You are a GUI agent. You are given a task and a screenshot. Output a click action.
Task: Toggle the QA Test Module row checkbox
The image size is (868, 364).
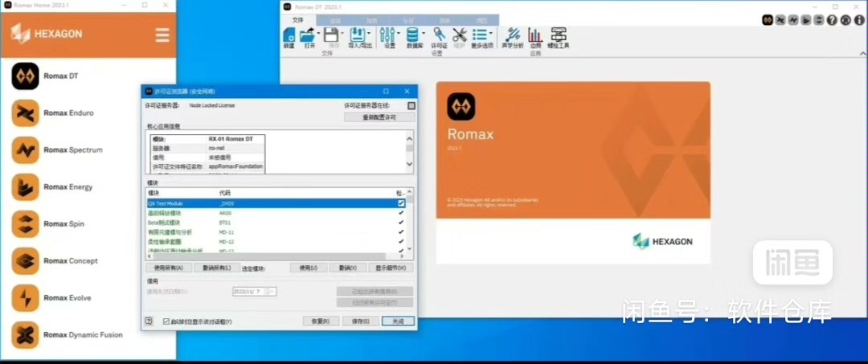point(401,203)
